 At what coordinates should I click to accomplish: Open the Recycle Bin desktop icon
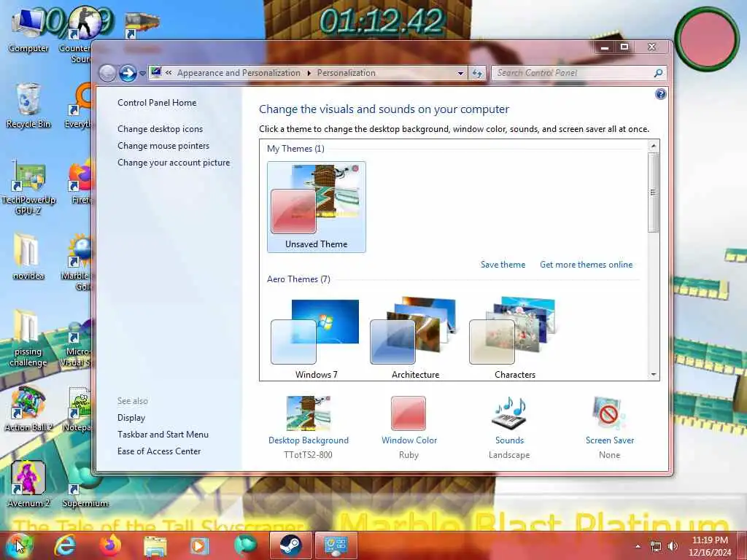pos(28,106)
